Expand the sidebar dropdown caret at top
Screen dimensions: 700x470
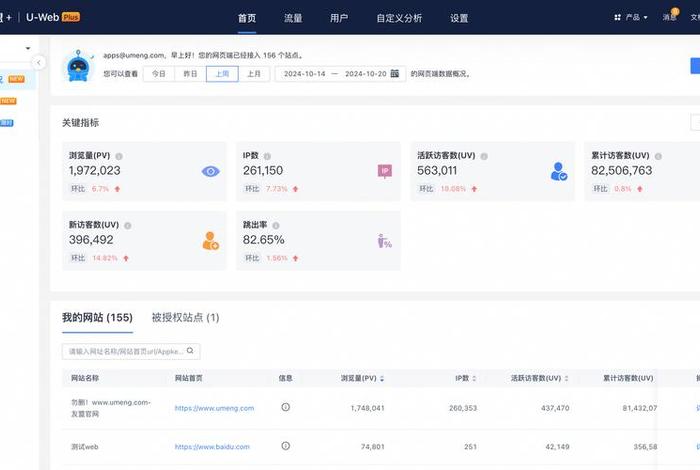[x=28, y=48]
